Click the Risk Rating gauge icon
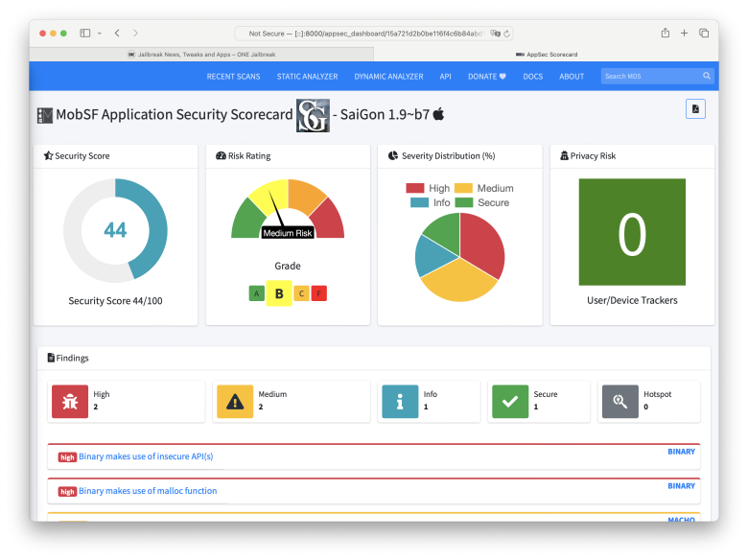This screenshot has height=560, width=748. point(221,155)
